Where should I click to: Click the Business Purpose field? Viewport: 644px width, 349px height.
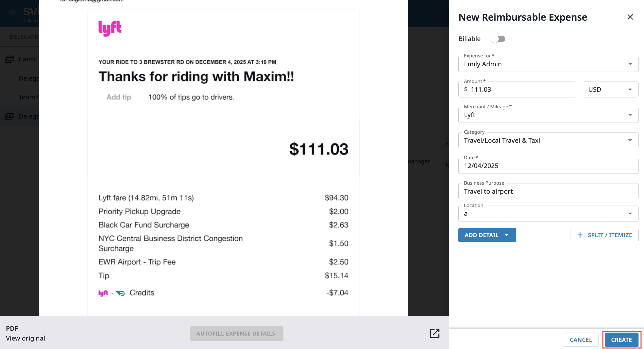548,191
